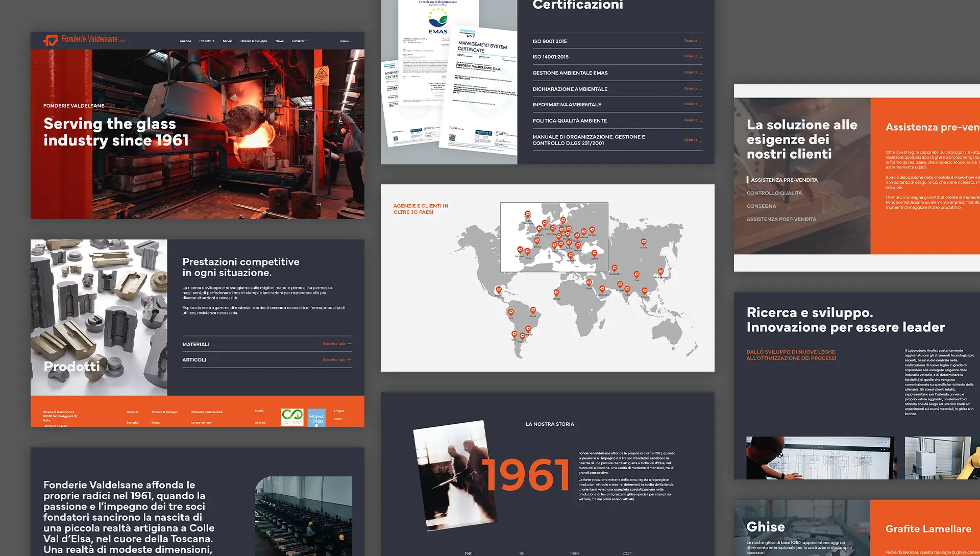The image size is (980, 556).
Task: Select '80 on the history timeline
Action: tap(522, 553)
